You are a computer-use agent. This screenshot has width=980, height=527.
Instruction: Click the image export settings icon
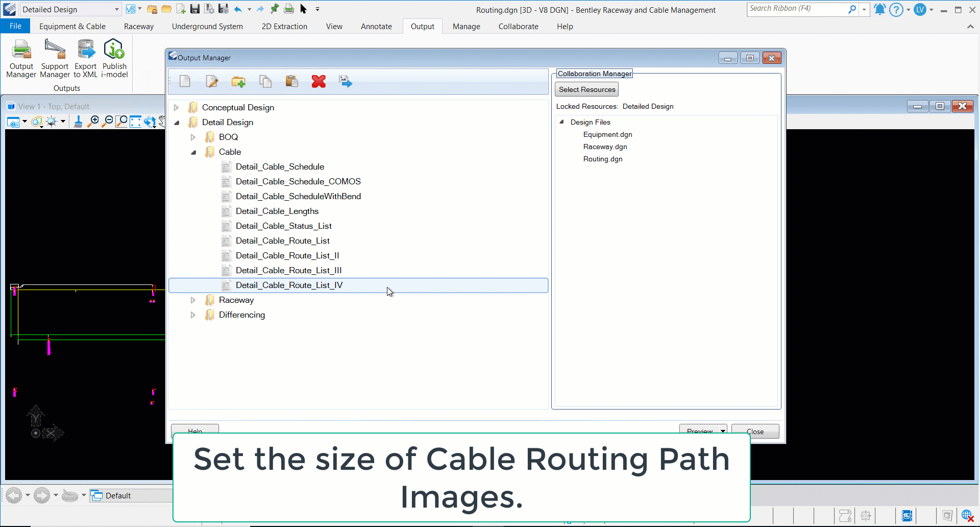pos(346,81)
